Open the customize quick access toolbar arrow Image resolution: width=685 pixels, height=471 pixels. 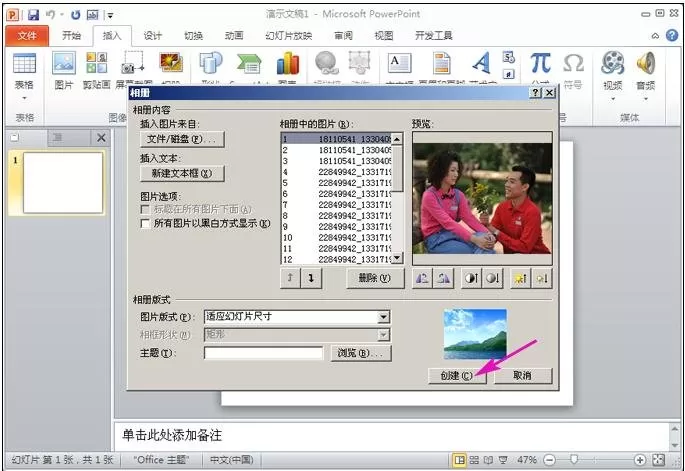tap(110, 16)
